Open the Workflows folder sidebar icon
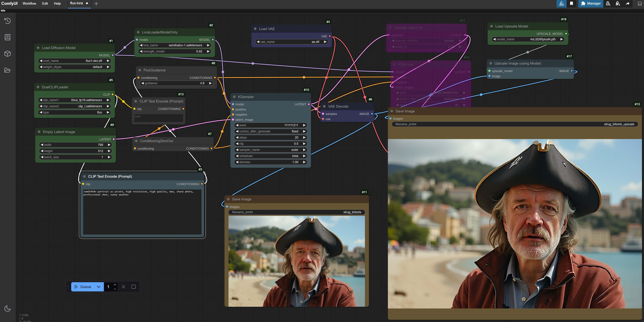644x322 pixels. coord(8,70)
